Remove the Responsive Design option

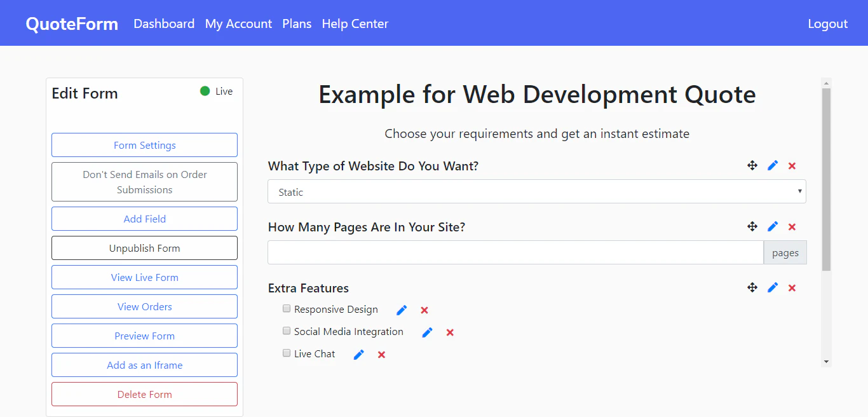click(424, 310)
